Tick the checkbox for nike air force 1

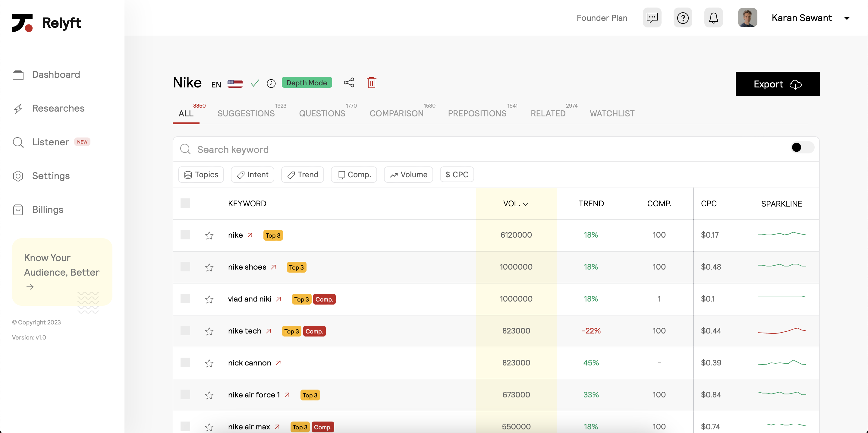coord(185,395)
